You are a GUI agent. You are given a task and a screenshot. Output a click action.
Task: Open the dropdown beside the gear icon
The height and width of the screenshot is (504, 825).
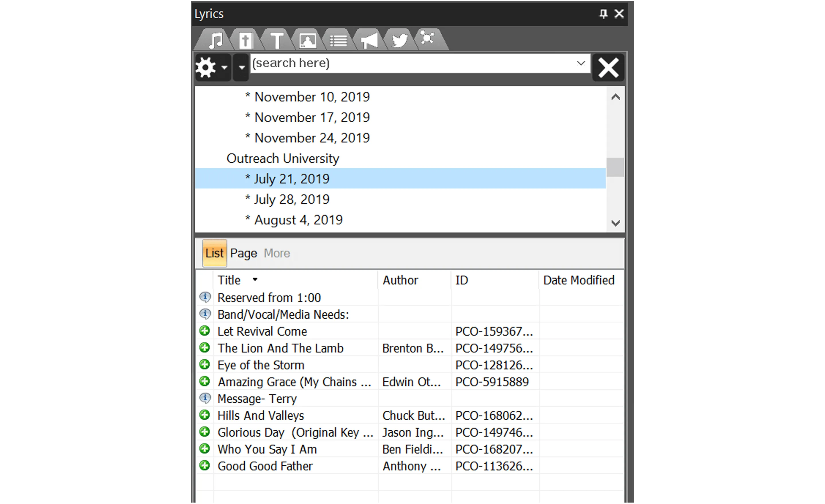point(241,67)
